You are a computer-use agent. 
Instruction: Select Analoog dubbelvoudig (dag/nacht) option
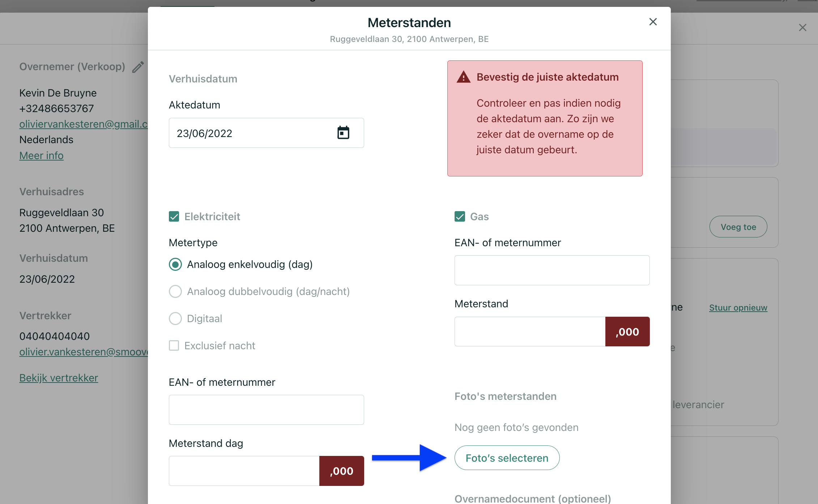(x=175, y=291)
